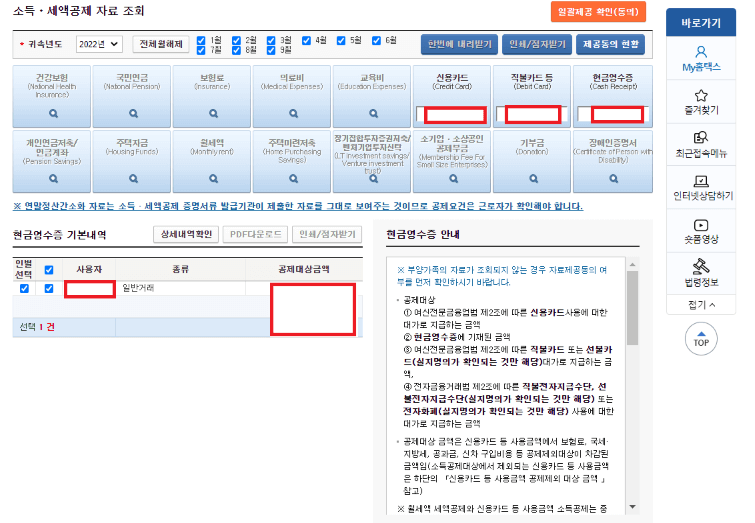Toggle the 4월 month checkbox

pyautogui.click(x=306, y=40)
